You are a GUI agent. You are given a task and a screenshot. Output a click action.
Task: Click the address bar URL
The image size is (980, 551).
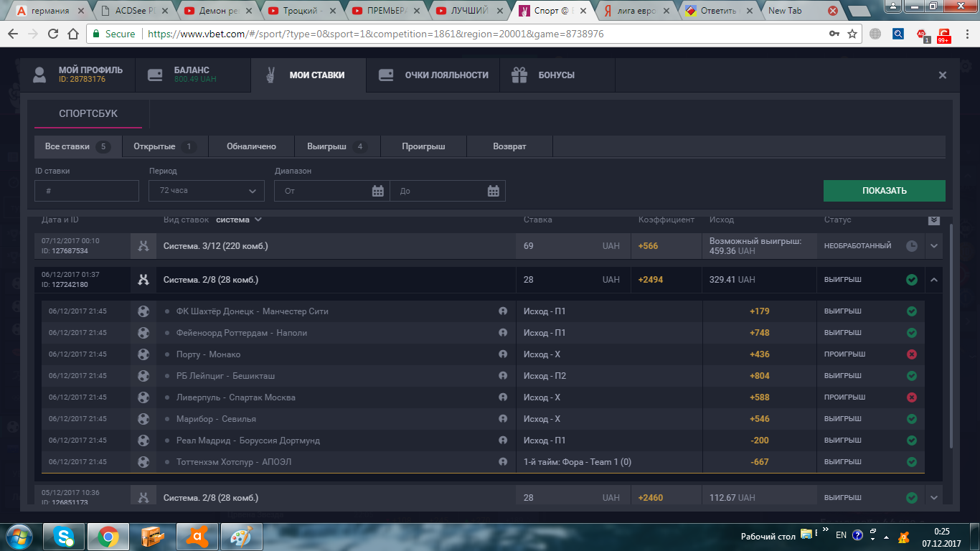pos(375,34)
